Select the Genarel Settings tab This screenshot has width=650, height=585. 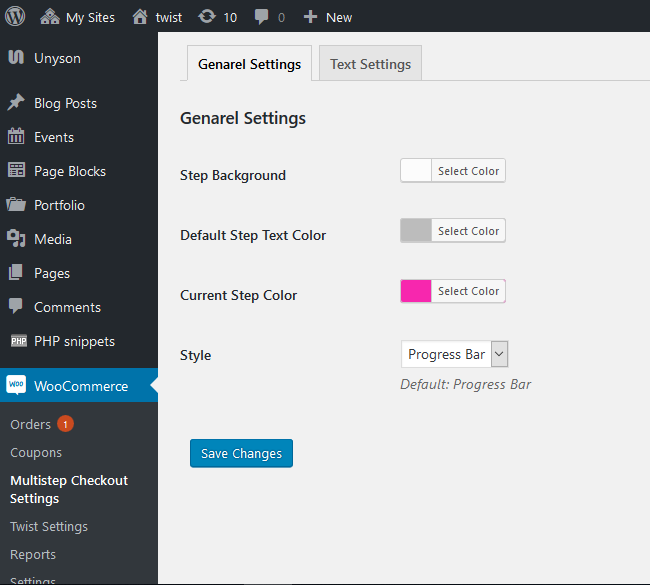tap(249, 64)
